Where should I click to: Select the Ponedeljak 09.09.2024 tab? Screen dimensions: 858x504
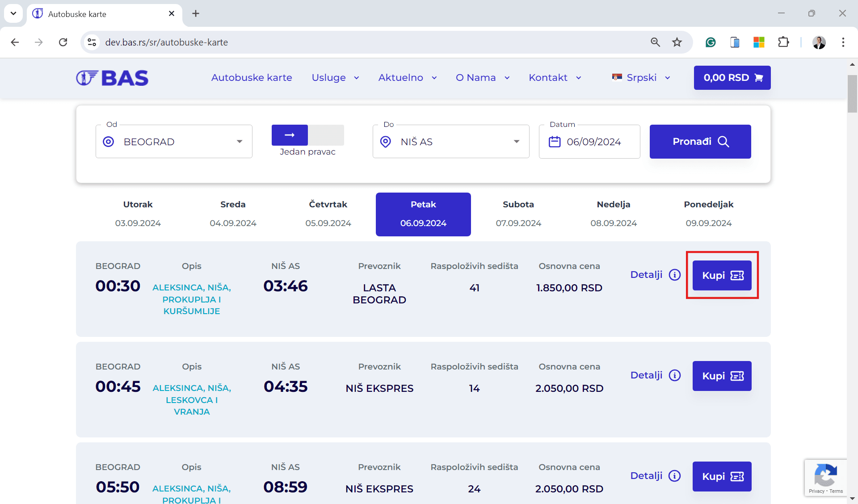pyautogui.click(x=709, y=214)
